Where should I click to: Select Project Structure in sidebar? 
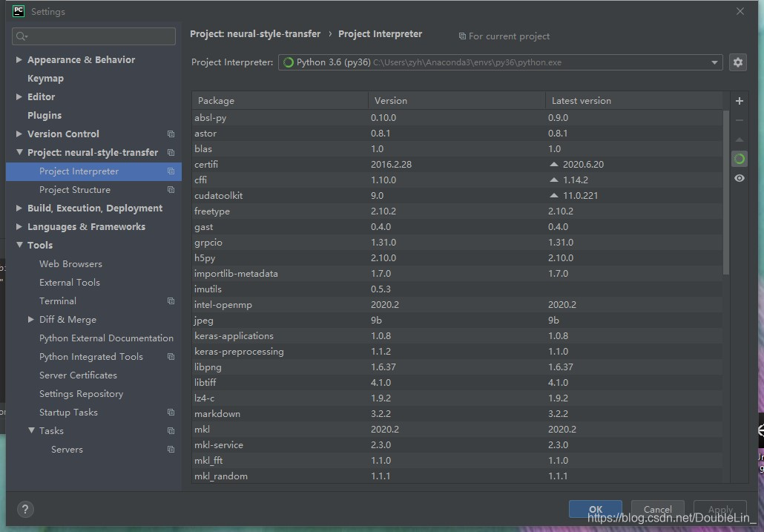[x=75, y=189]
